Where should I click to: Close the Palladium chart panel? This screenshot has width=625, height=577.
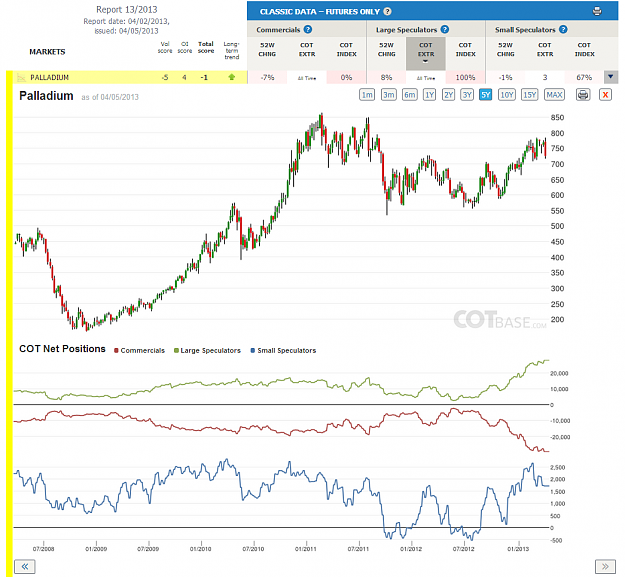click(605, 95)
